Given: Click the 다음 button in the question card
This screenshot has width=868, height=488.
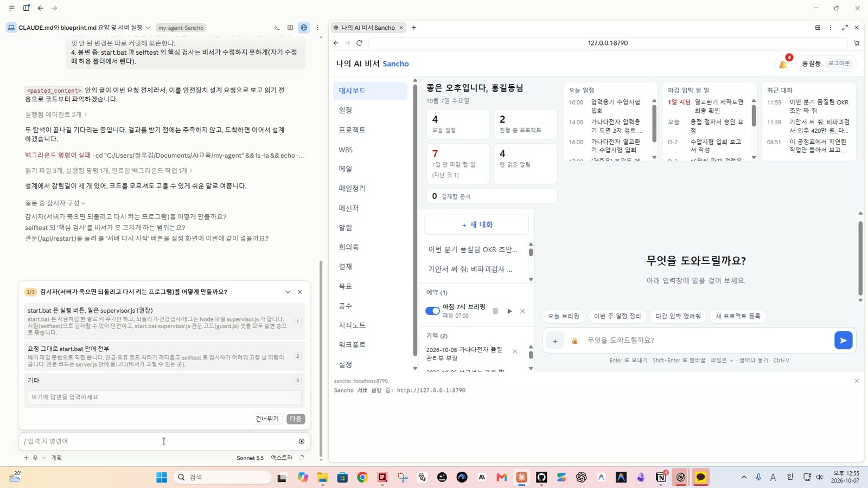Looking at the screenshot, I should coord(296,419).
